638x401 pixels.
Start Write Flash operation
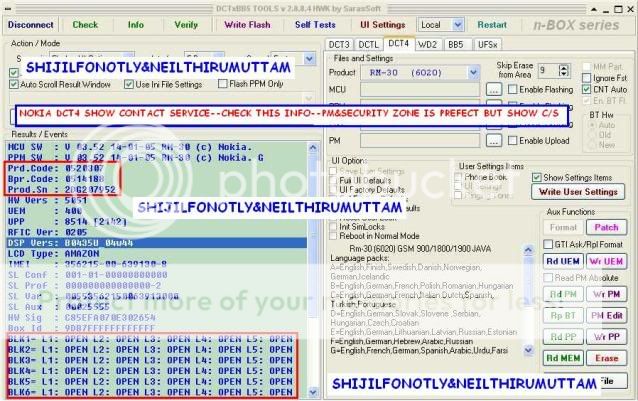coord(247,25)
